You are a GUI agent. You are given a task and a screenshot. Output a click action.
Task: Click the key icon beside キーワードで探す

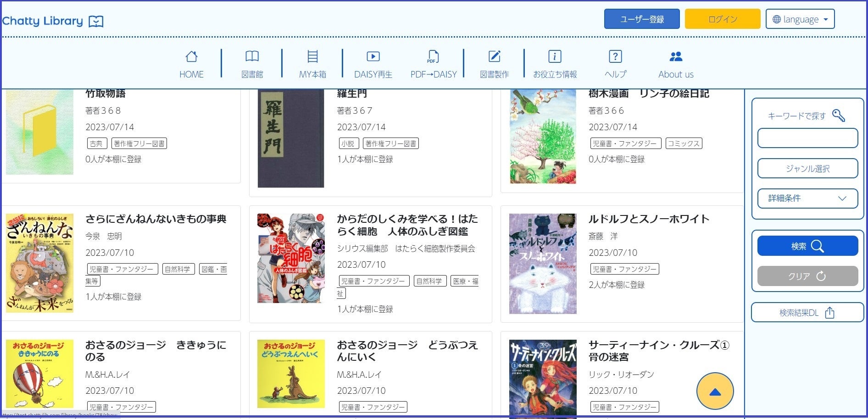coord(838,116)
